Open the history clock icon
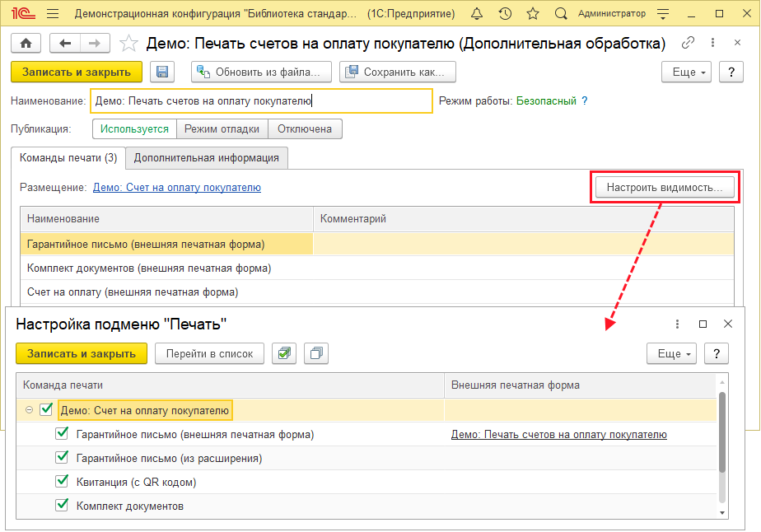The height and width of the screenshot is (532, 761). click(505, 14)
